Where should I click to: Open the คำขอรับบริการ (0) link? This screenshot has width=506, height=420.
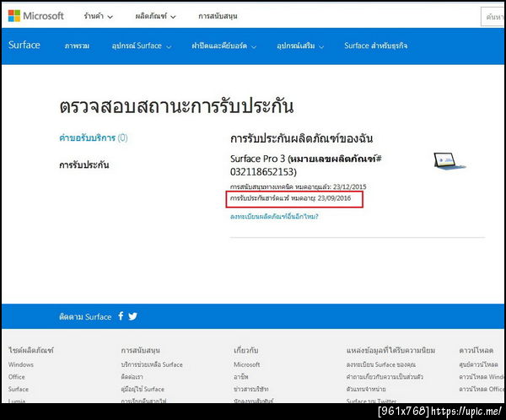[94, 137]
